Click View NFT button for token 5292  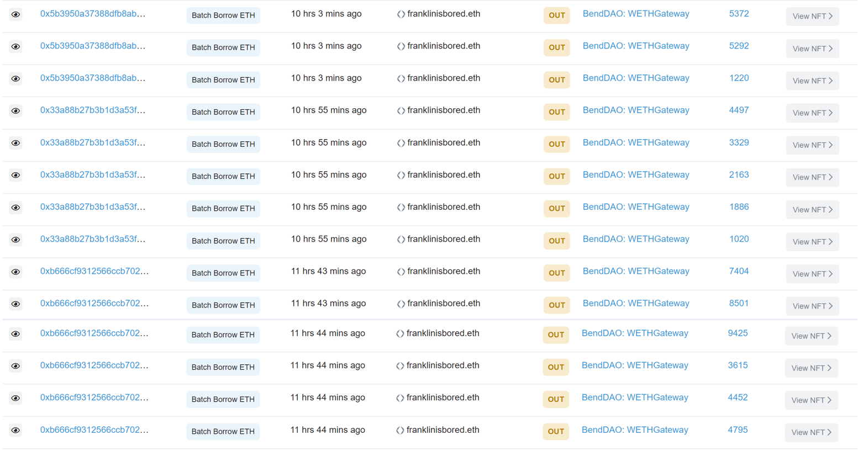pos(812,49)
